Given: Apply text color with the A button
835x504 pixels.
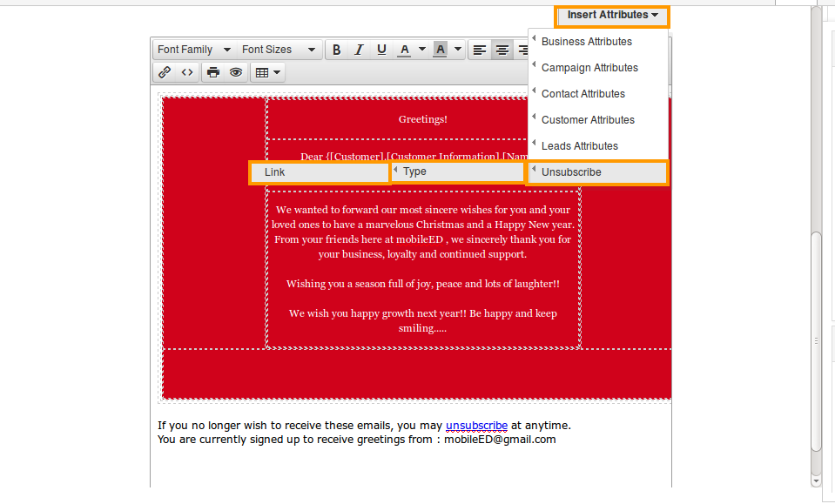Looking at the screenshot, I should click(404, 50).
